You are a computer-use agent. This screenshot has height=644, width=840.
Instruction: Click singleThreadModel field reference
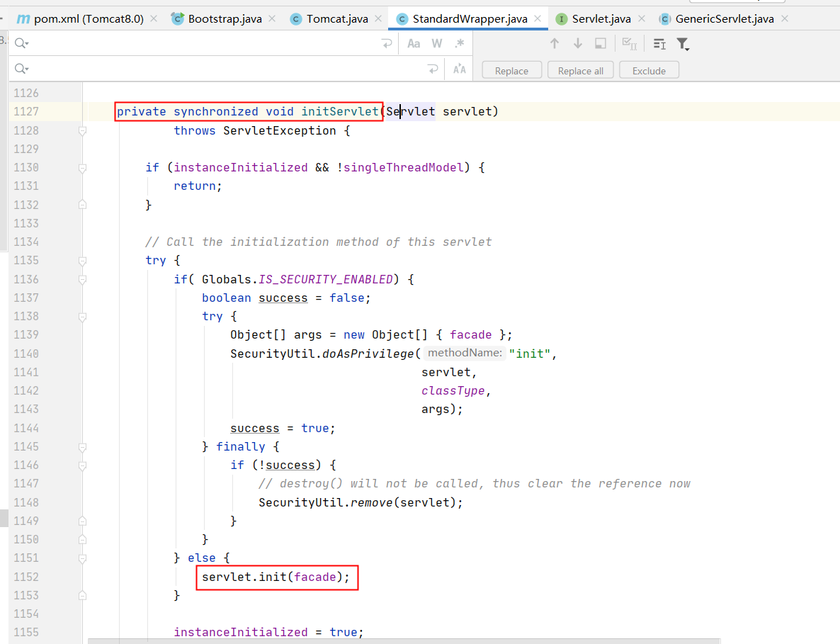[x=403, y=168]
